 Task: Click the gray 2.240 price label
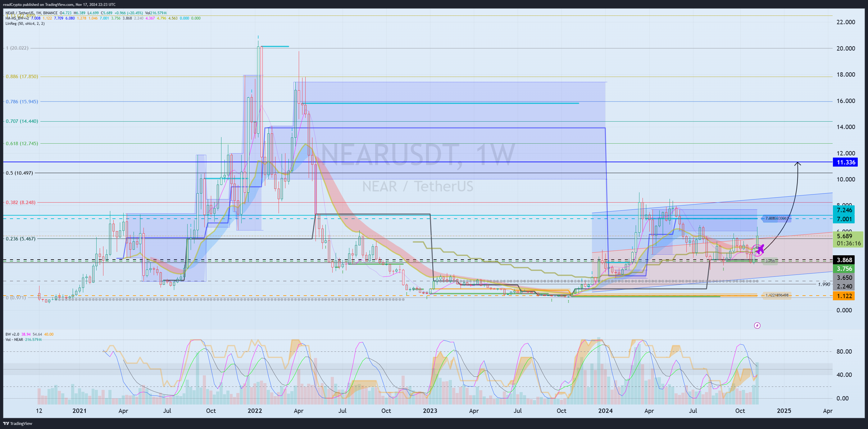(x=844, y=286)
